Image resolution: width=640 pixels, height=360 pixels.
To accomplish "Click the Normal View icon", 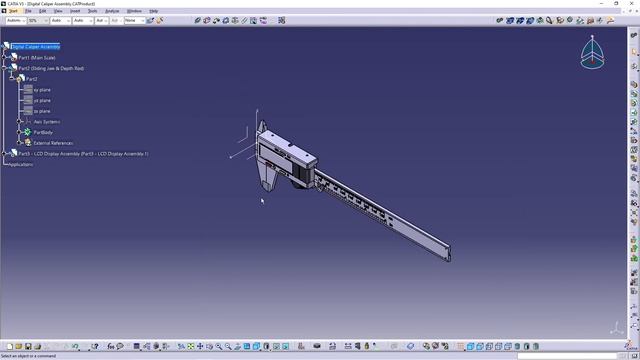I will [238, 346].
